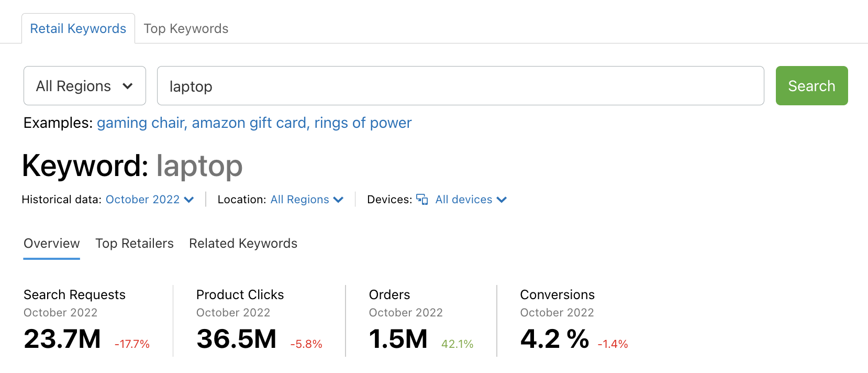Try the 'amazon gift card' example link
868x373 pixels.
coord(251,123)
